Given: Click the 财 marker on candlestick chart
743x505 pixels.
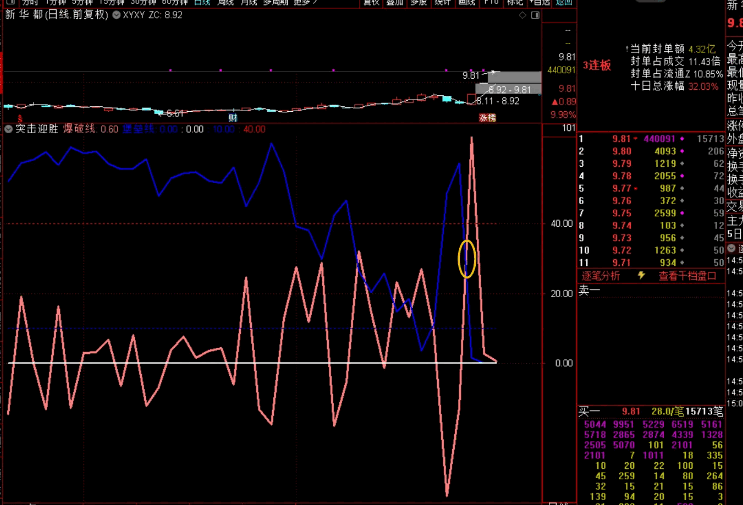Looking at the screenshot, I should click(x=233, y=117).
